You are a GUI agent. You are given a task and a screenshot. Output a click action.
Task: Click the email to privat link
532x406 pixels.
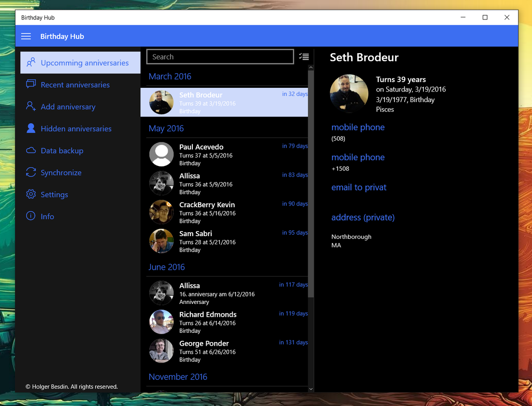[x=359, y=187]
